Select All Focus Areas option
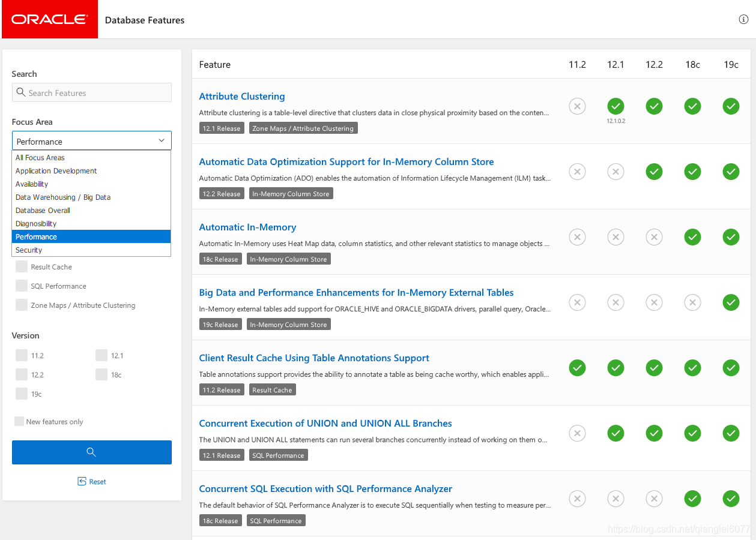Viewport: 756px width, 540px height. (91, 158)
